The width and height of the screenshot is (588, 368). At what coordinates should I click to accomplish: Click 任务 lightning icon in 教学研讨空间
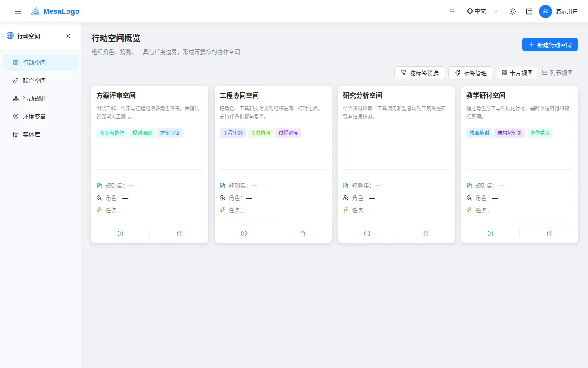click(x=469, y=210)
